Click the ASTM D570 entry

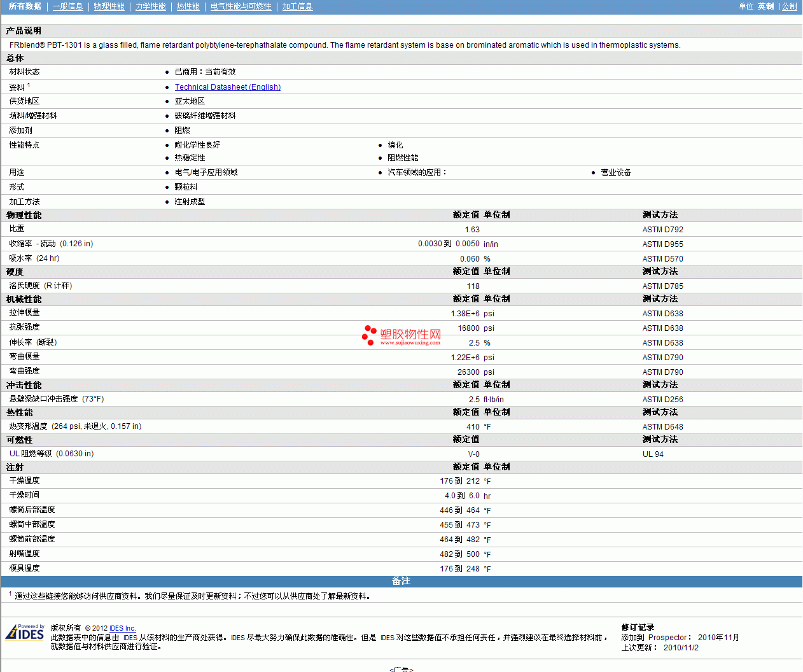pos(662,259)
